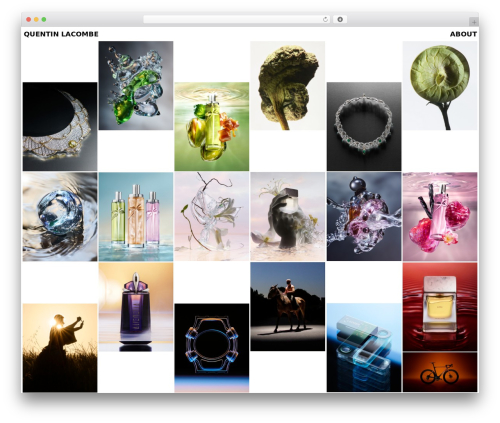Open the purple splash perfume bottle photo
Viewport: 500px width, 423px height.
[x=364, y=216]
